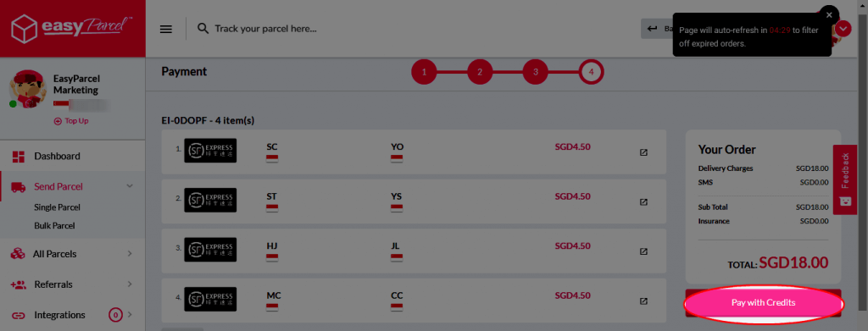This screenshot has width=868, height=331.
Task: Collapse the Send Parcel menu chevron
Action: (x=130, y=186)
